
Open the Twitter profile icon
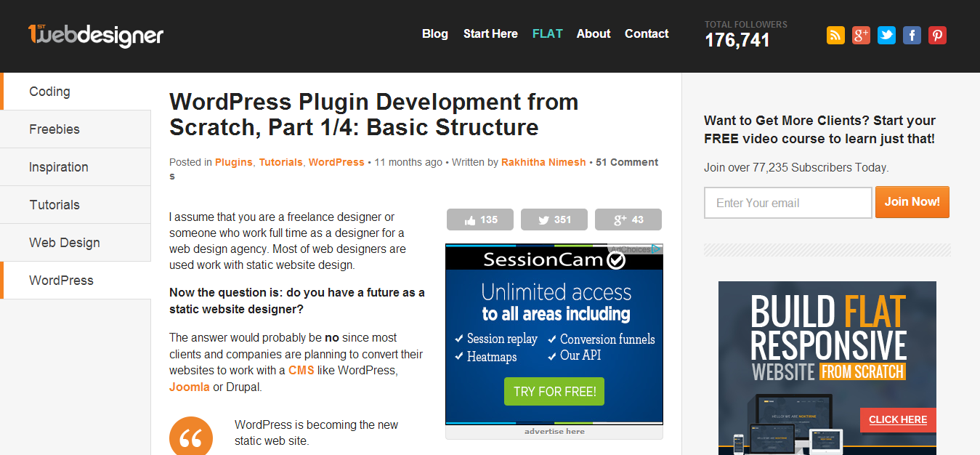tap(886, 35)
